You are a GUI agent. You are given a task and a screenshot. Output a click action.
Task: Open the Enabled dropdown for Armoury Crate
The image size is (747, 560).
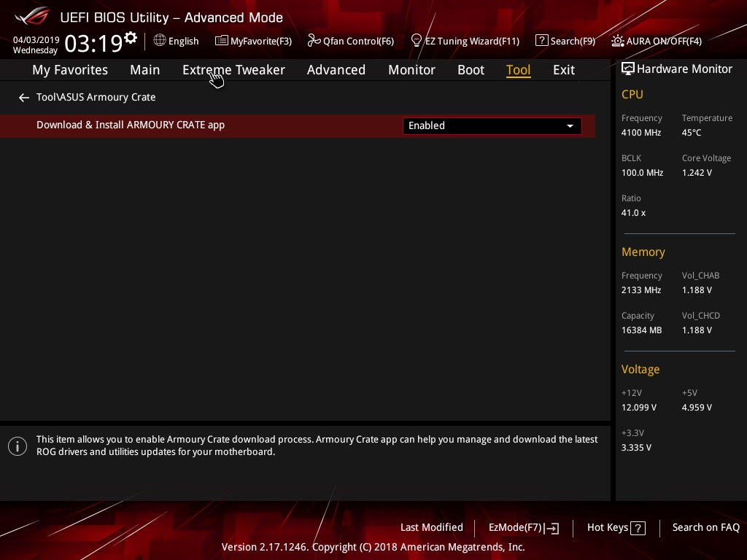(492, 125)
